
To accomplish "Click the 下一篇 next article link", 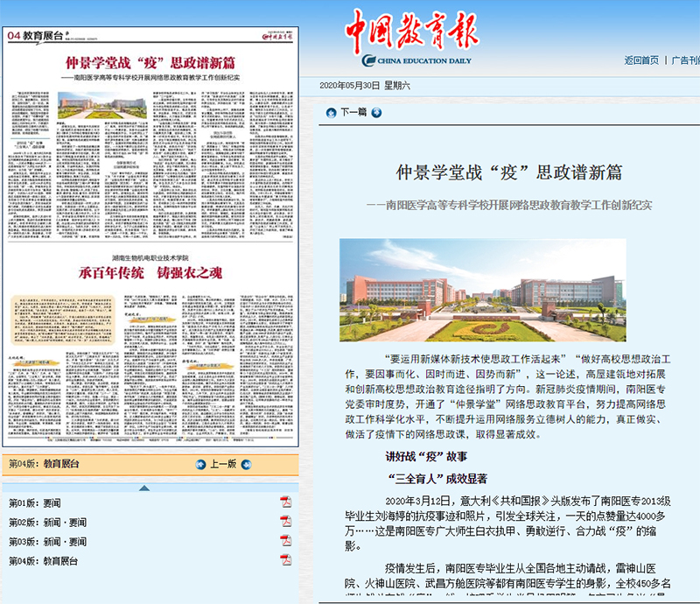I will [x=353, y=112].
